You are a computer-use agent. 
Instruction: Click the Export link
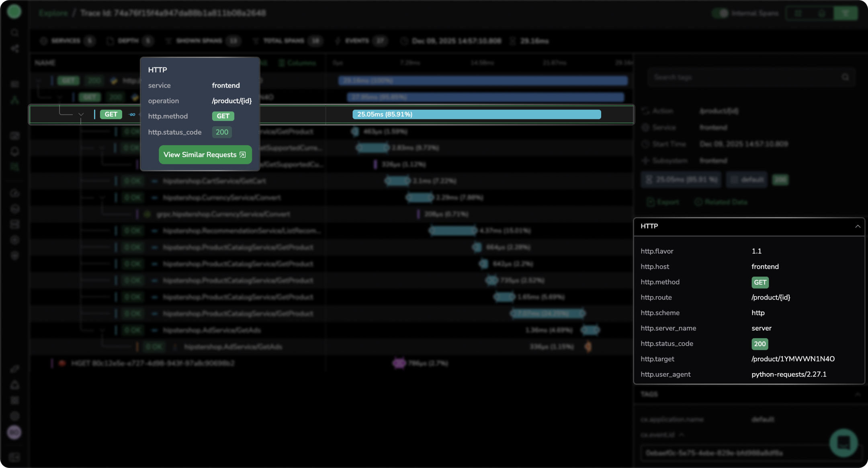click(663, 202)
